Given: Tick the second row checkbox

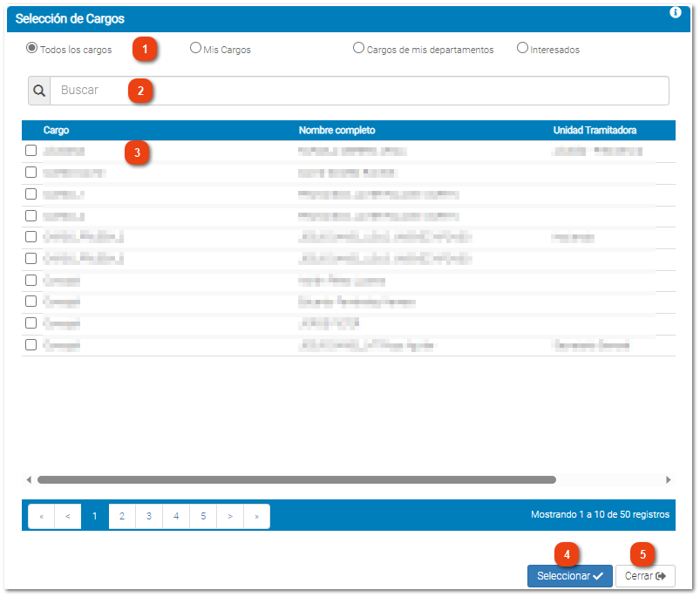Looking at the screenshot, I should click(31, 173).
